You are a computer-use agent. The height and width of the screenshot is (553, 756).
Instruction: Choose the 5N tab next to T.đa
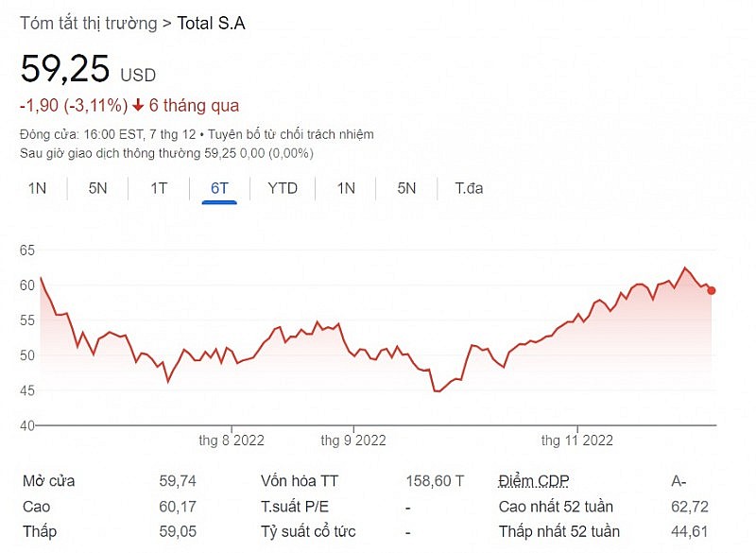406,188
